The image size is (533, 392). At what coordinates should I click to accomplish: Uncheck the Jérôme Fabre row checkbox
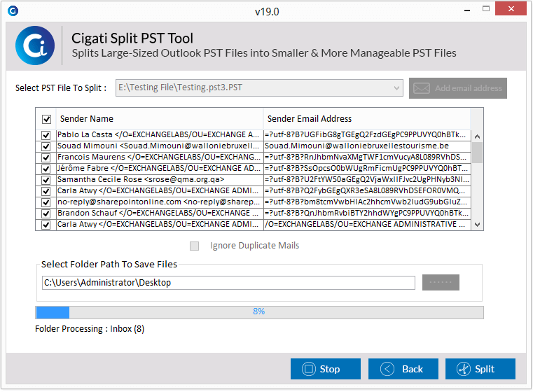click(46, 169)
